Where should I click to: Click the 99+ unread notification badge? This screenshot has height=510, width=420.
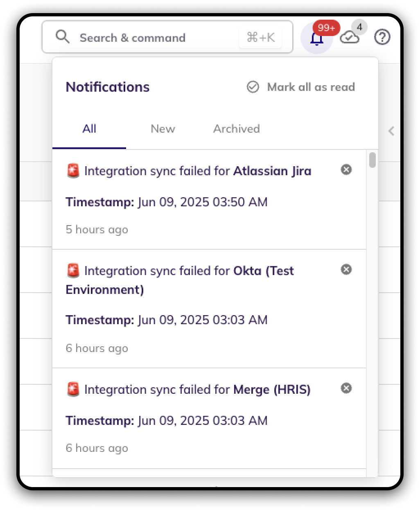[326, 28]
